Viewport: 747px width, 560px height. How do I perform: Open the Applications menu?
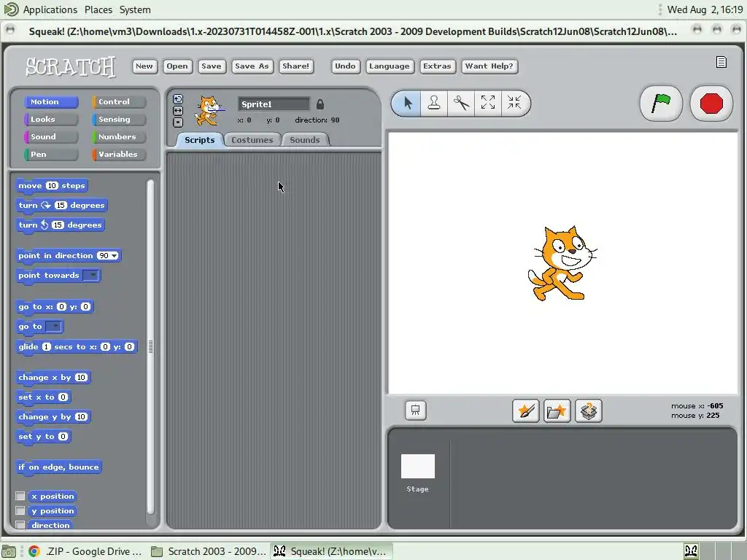click(50, 9)
